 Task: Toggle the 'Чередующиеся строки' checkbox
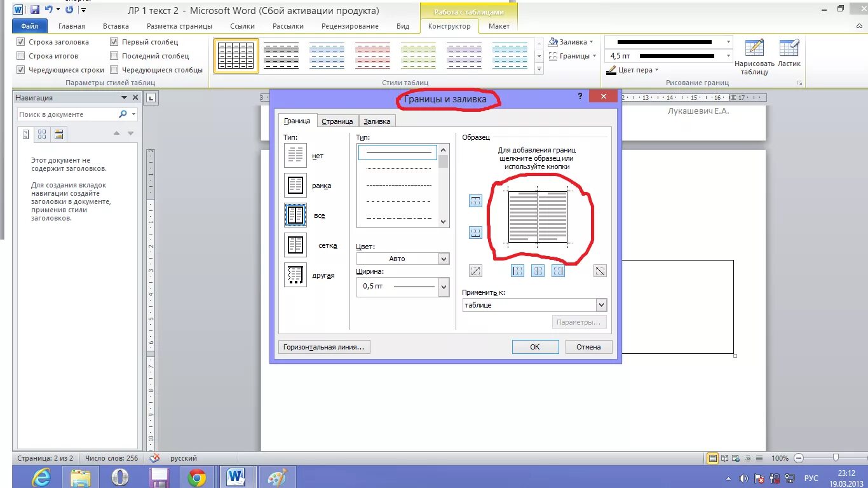tap(21, 70)
